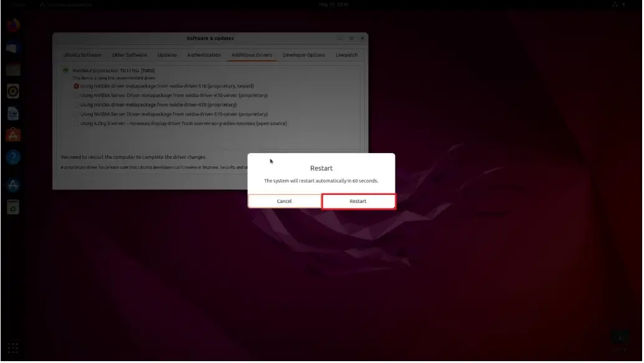The width and height of the screenshot is (644, 363).
Task: Open the Authentication tab
Action: pyautogui.click(x=204, y=55)
